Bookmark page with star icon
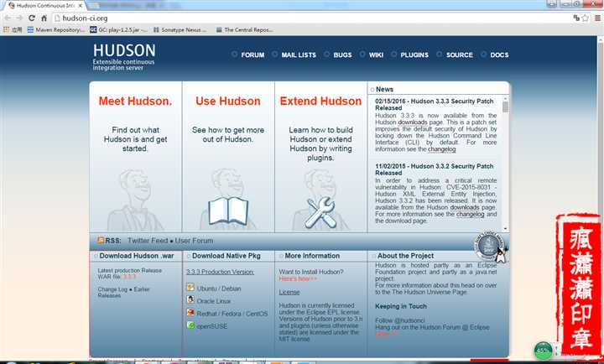604x364 pixels. pos(586,18)
